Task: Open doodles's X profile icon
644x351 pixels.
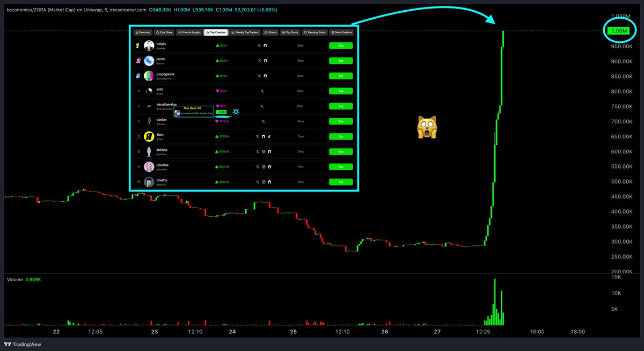Action: tap(258, 167)
